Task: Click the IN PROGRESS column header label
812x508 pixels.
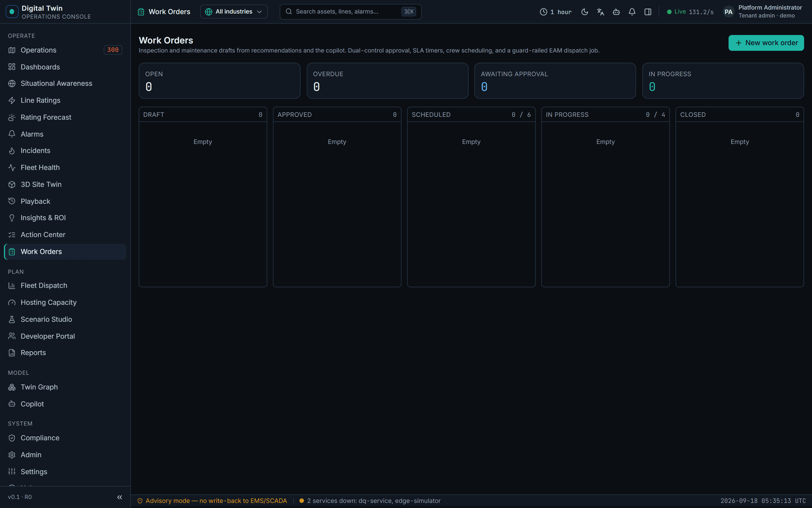Action: 567,115
